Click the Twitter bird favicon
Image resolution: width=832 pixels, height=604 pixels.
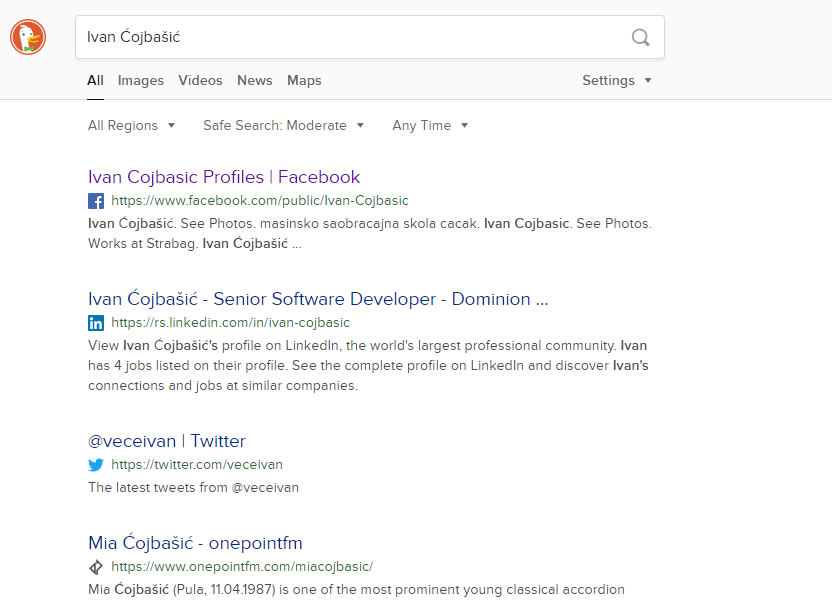pyautogui.click(x=96, y=465)
